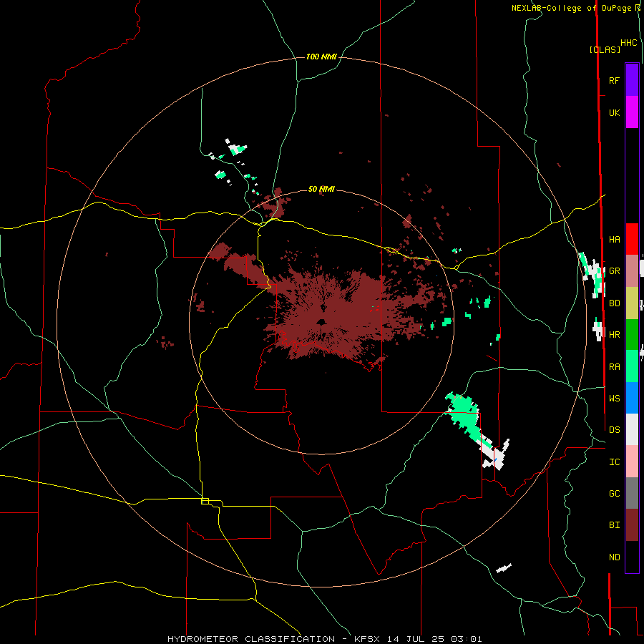Click the DS white legend swatch
Image resolution: width=644 pixels, height=644 pixels.
632,429
